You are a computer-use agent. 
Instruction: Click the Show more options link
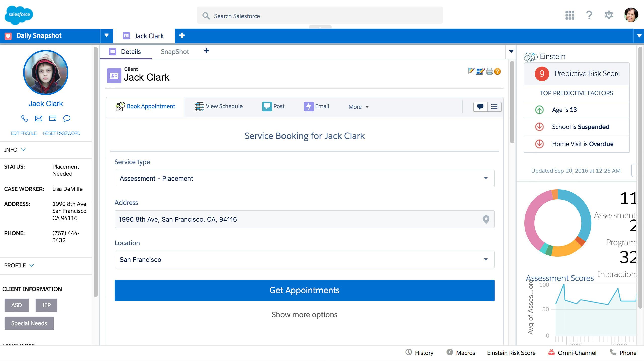pos(304,315)
